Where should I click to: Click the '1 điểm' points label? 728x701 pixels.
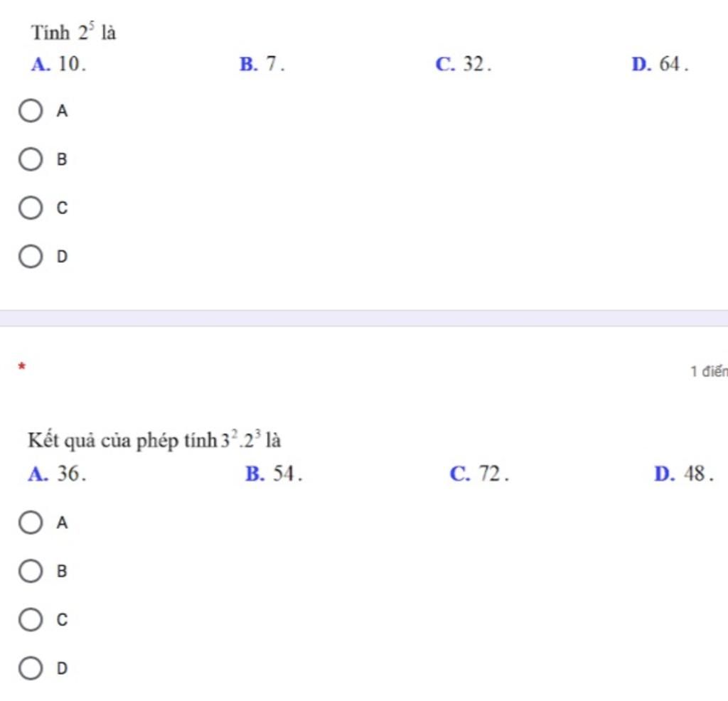pyautogui.click(x=709, y=371)
